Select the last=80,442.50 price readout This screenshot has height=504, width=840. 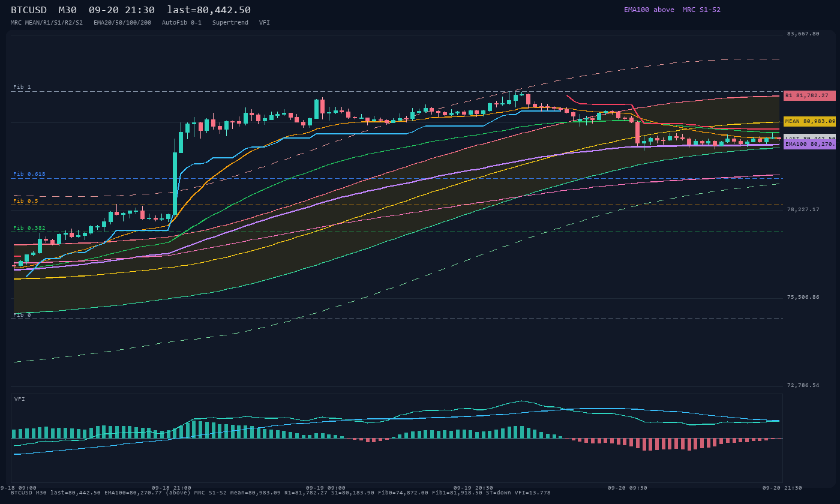209,10
